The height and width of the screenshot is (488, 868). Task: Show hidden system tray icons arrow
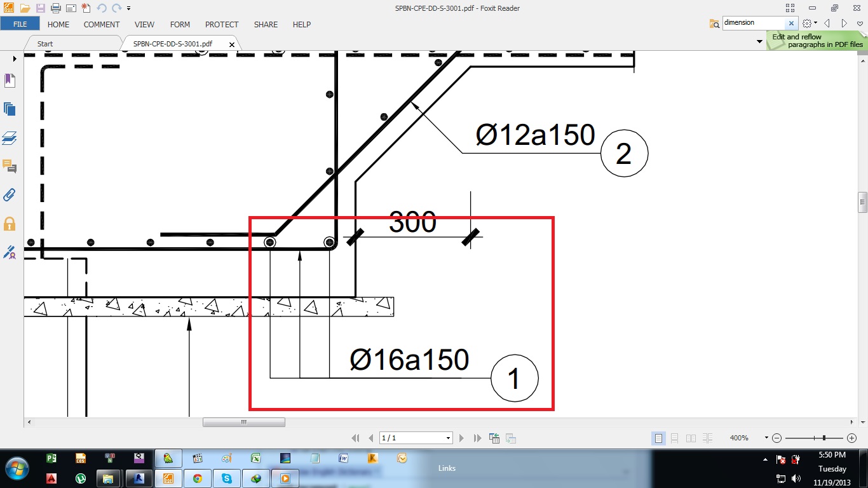[x=765, y=459]
